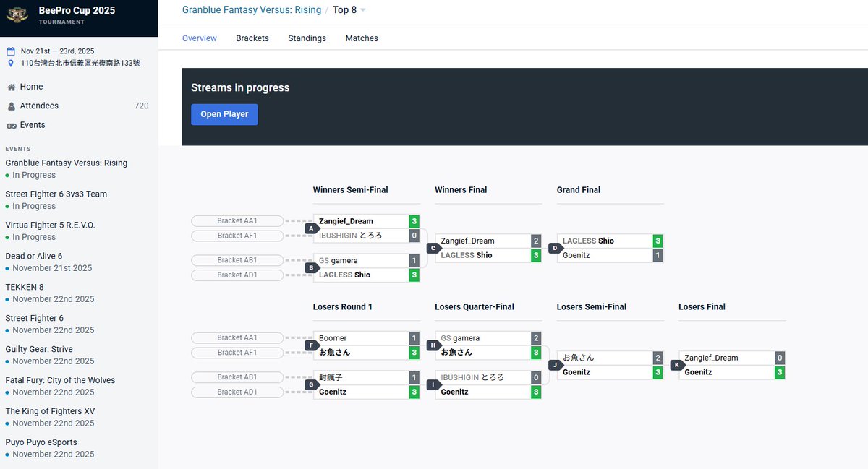The image size is (868, 469).
Task: Click IBUSHIGIN とろろ in Losers Quarter-Final
Action: click(x=472, y=377)
